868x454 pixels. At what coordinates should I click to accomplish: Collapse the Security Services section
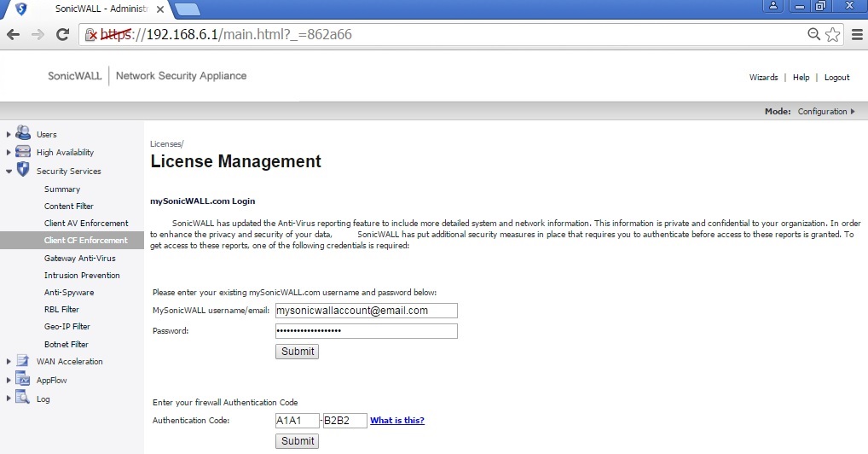tap(9, 171)
